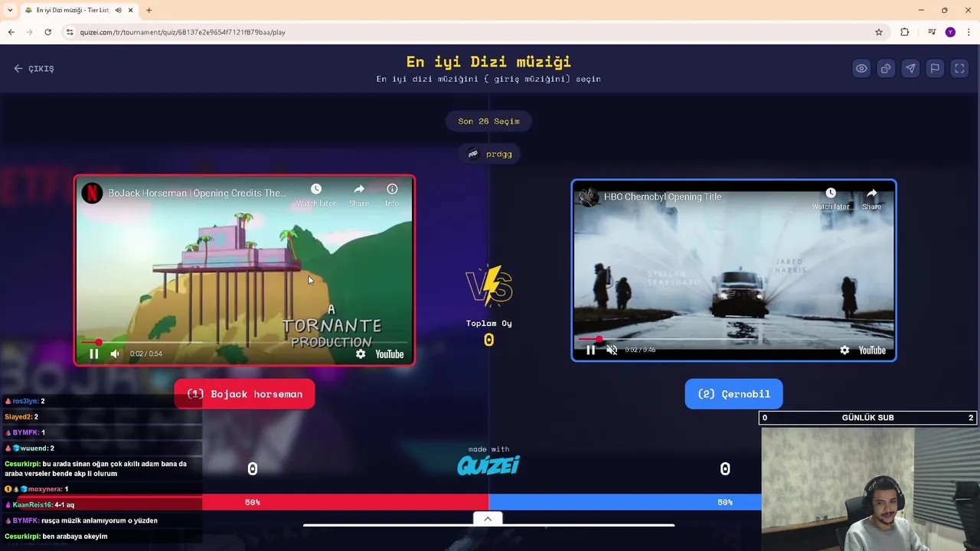The image size is (980, 551).
Task: Click chat username wuuend
Action: pyautogui.click(x=34, y=448)
